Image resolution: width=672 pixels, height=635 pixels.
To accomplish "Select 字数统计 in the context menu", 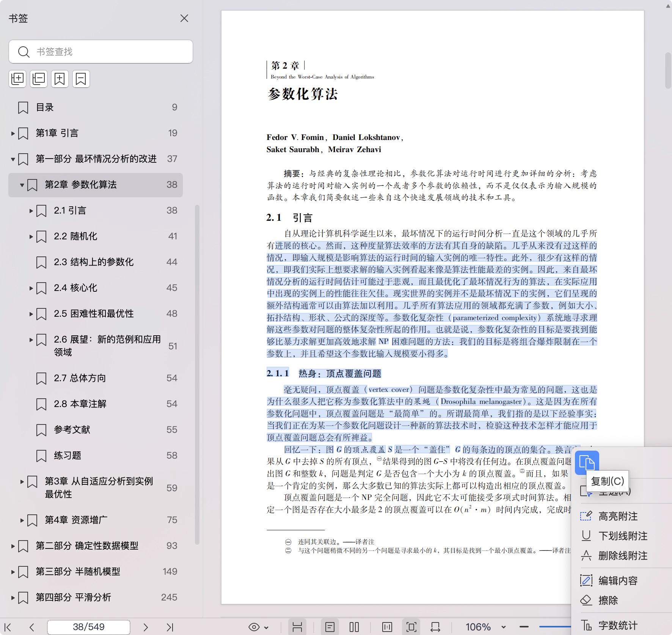I will point(617,625).
